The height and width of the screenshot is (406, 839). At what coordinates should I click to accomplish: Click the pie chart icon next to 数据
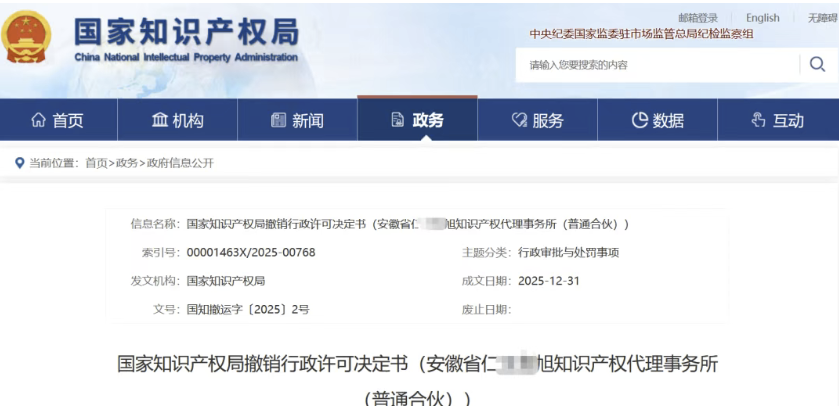[640, 120]
